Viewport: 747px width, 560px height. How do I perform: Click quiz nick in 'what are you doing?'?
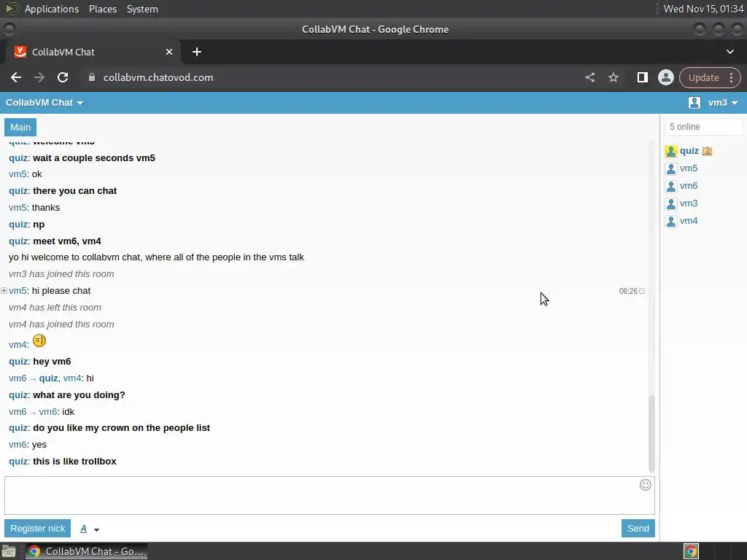pos(18,395)
